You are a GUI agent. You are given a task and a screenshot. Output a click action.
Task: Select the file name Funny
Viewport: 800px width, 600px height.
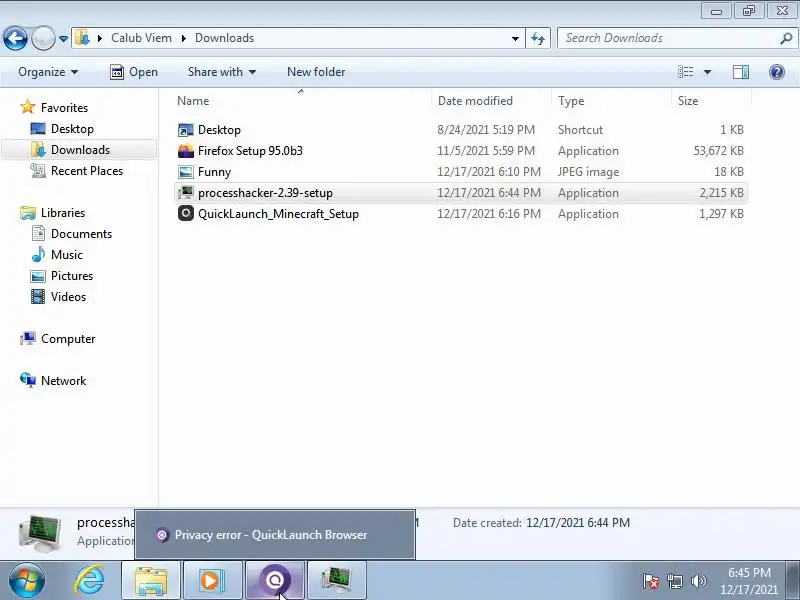[214, 171]
